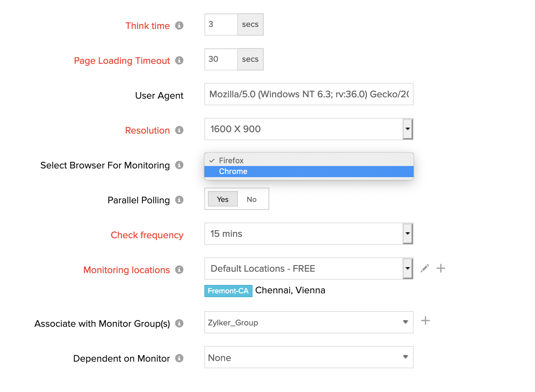Click the Resolution info icon

point(179,130)
